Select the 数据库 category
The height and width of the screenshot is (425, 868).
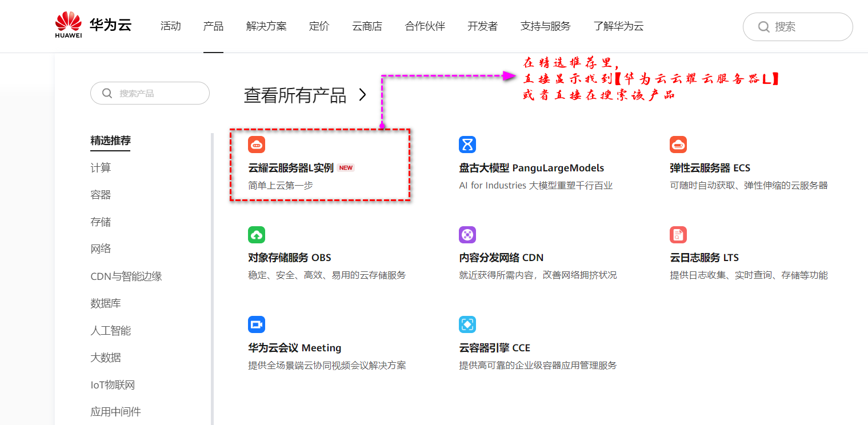[x=106, y=303]
